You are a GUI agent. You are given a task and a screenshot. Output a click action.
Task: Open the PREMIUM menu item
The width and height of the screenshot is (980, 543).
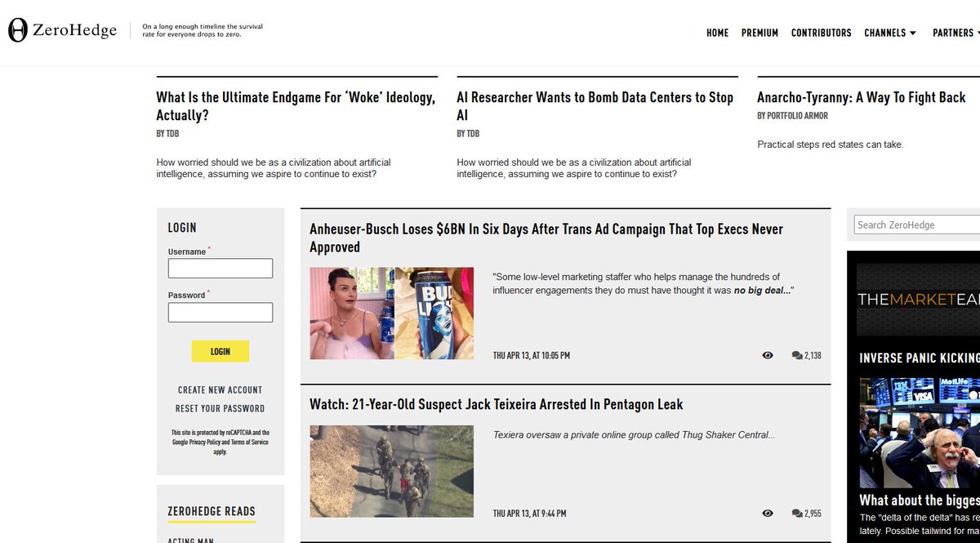[759, 33]
